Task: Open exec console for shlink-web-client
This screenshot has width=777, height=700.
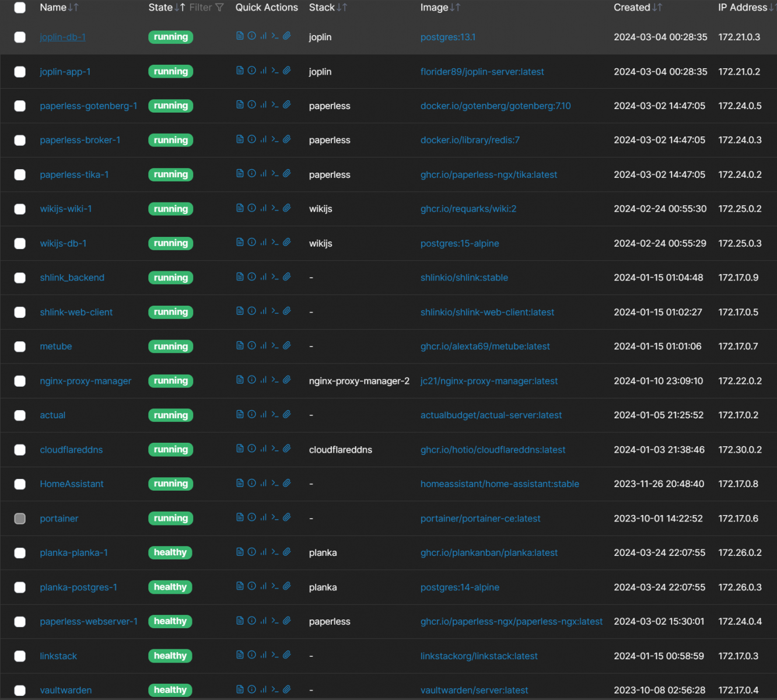Action: click(x=275, y=311)
